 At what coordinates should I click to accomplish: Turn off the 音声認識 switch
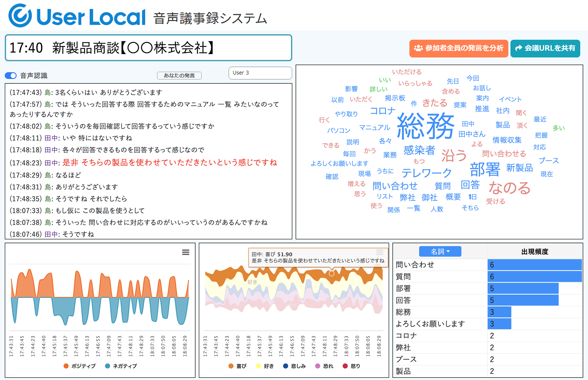coord(11,75)
